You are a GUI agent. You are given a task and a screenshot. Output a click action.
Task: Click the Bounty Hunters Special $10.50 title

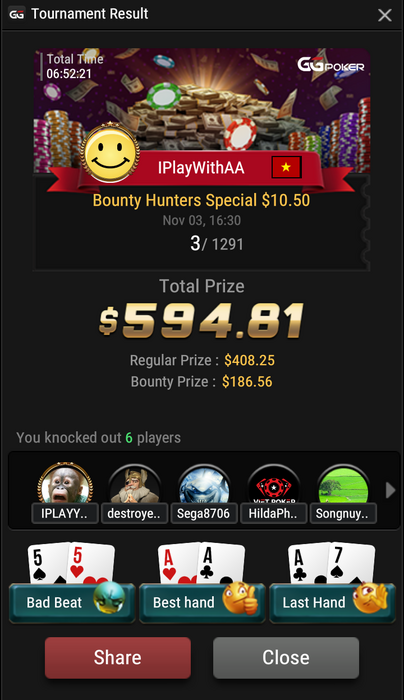click(x=201, y=200)
